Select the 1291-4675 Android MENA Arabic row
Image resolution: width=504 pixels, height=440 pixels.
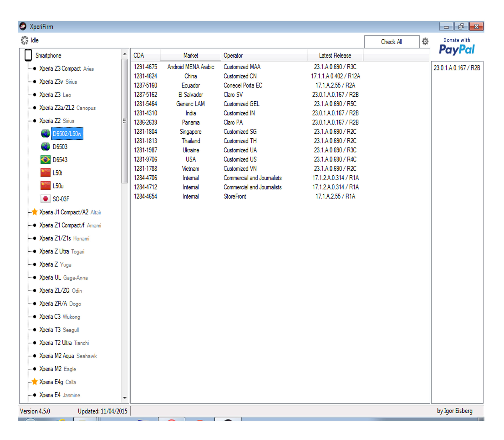click(280, 67)
